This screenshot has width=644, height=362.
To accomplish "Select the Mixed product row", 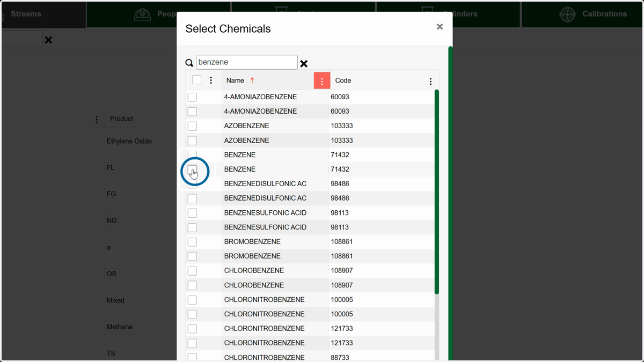I will [x=115, y=300].
